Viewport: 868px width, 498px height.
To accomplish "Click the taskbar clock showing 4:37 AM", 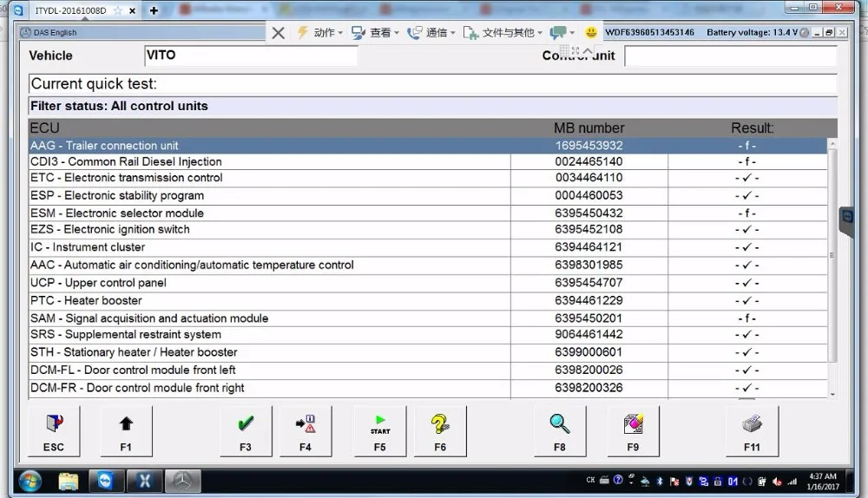I will 823,482.
